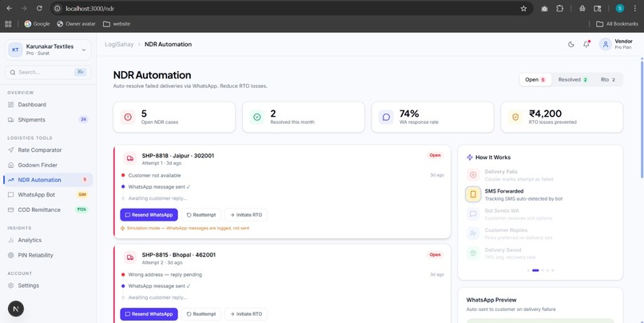The height and width of the screenshot is (323, 644).
Task: Click the WhatsApp Bot chat icon
Action: pos(10,195)
